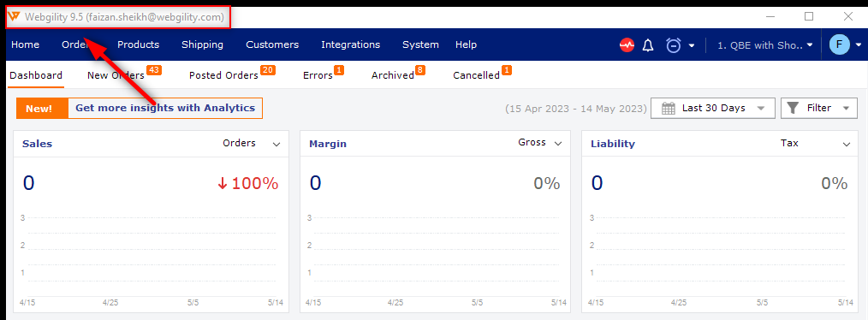868x320 pixels.
Task: Switch to the New Orders tab
Action: [x=116, y=75]
